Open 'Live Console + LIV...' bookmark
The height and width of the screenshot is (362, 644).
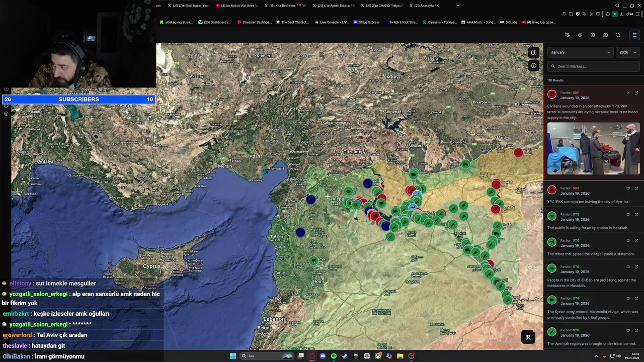332,22
